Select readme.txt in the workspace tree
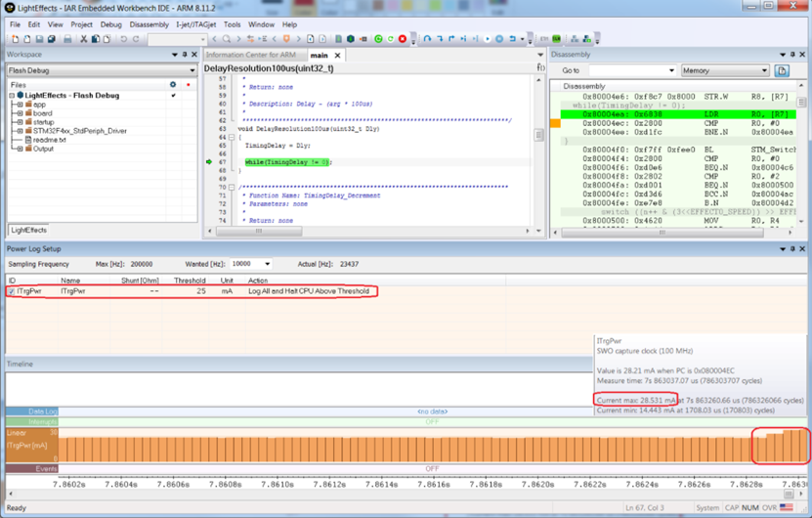The height and width of the screenshot is (518, 812). pyautogui.click(x=49, y=140)
